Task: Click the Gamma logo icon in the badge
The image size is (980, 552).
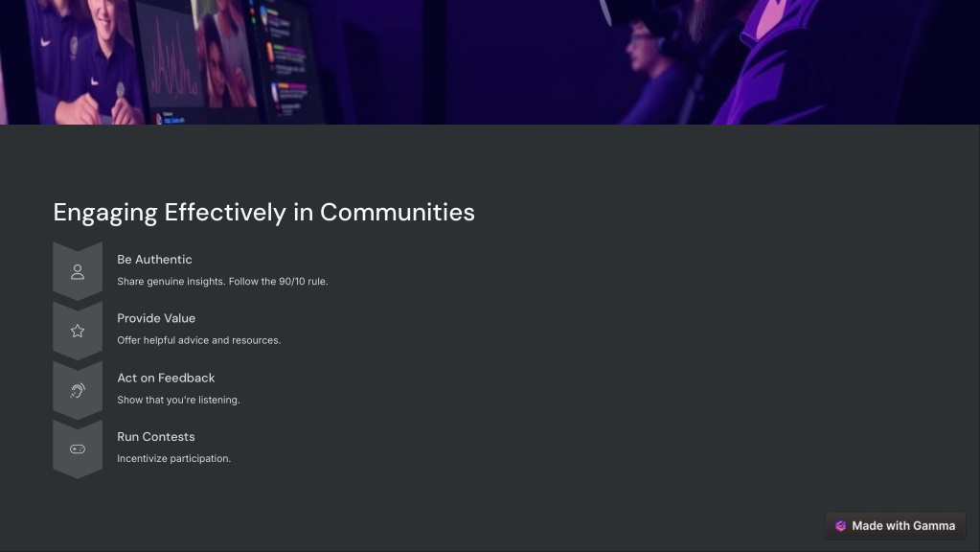Action: pos(841,526)
